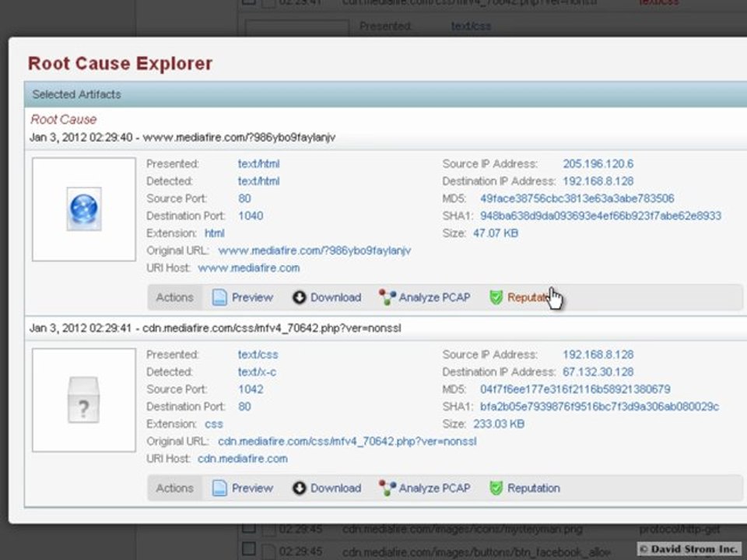Screen dimensions: 747x560
Task: Follow Original URL cdn.mediafire.com/css/mfv4_70642.php link
Action: [x=347, y=442]
